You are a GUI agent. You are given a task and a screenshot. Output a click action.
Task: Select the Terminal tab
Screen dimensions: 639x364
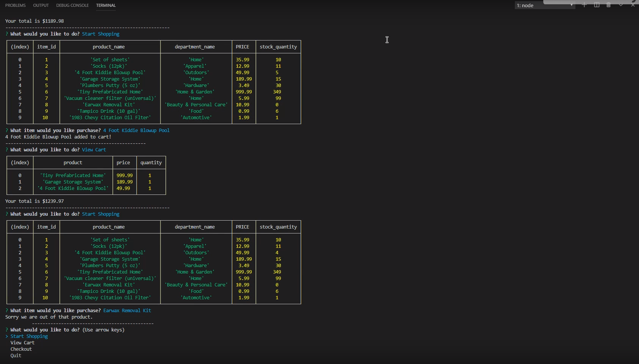pos(106,5)
